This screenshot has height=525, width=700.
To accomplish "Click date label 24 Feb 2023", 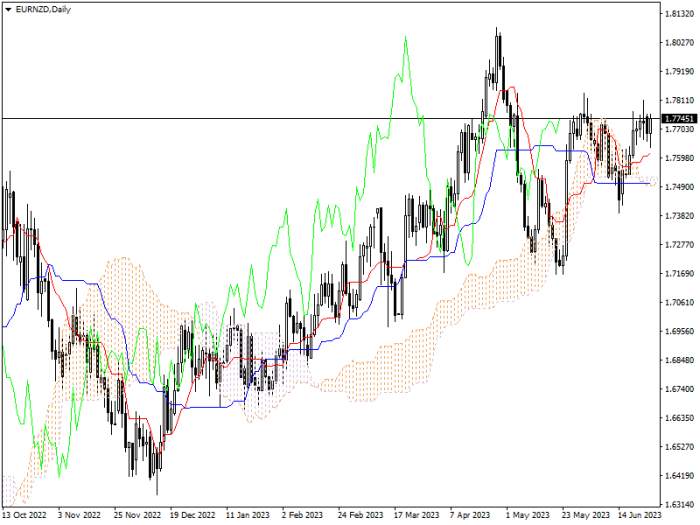I will pyautogui.click(x=360, y=515).
